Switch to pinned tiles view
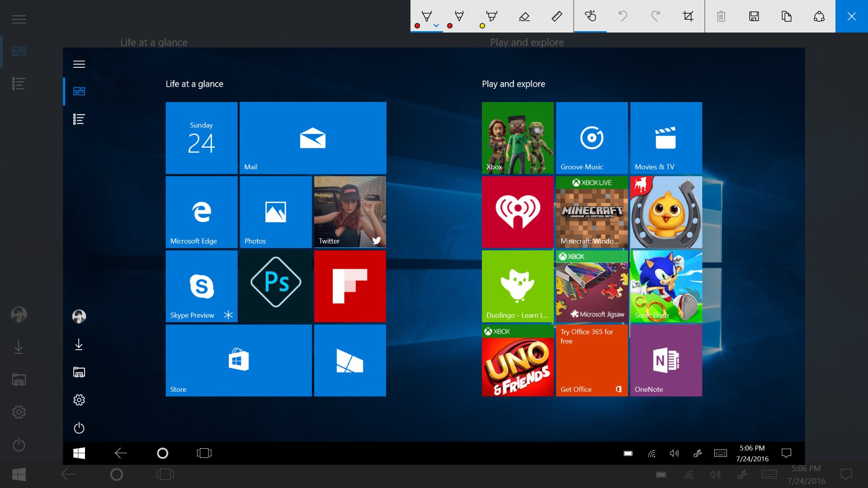This screenshot has width=868, height=488. 79,91
